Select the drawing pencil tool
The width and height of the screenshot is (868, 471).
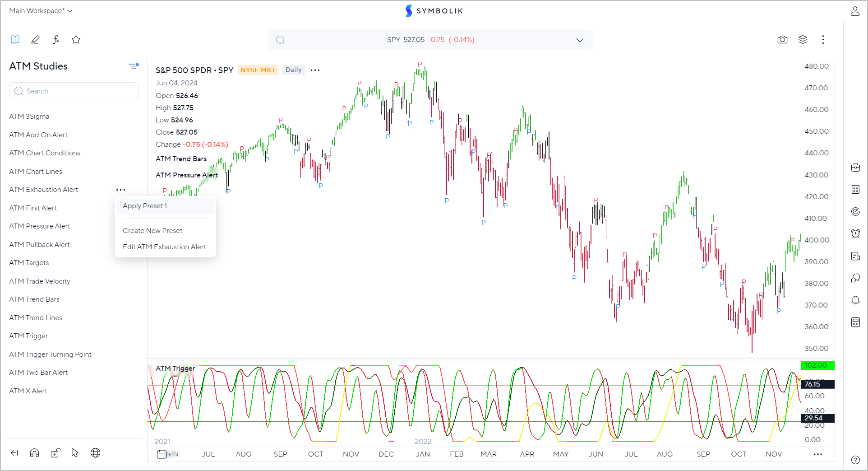point(35,40)
